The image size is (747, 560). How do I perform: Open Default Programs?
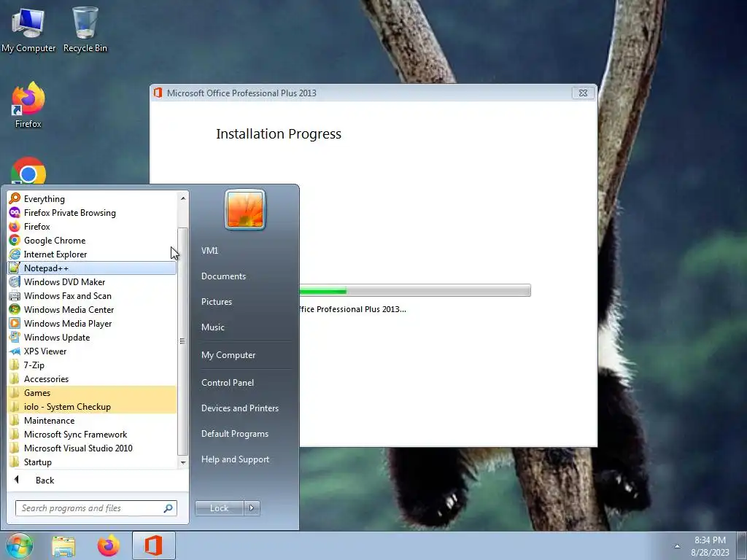(234, 434)
